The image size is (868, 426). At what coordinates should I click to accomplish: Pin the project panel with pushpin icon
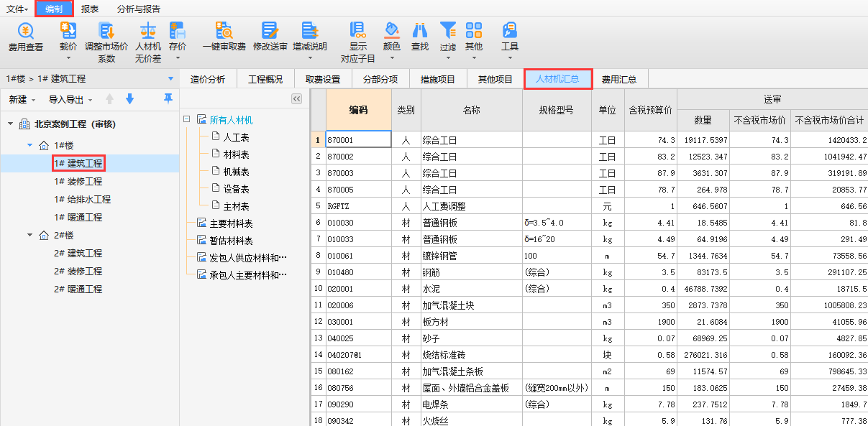168,98
